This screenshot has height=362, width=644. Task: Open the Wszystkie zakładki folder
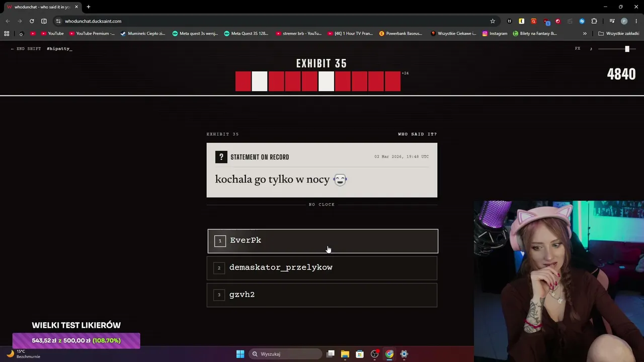coord(619,34)
